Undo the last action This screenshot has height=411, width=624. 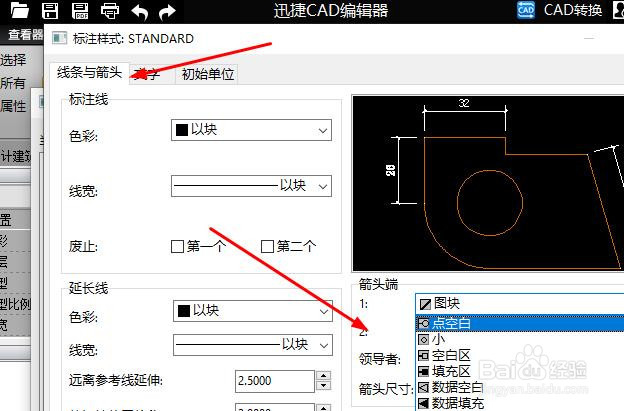[x=140, y=12]
